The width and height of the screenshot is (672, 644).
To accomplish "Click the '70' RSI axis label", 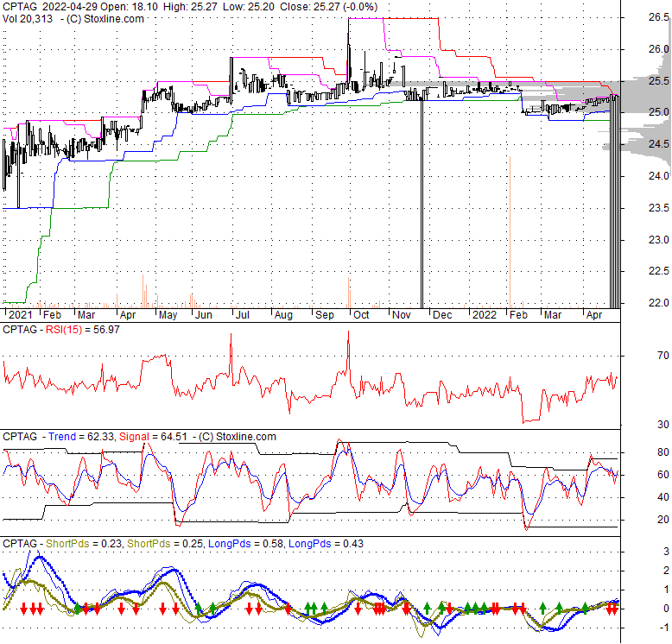I will pos(663,356).
